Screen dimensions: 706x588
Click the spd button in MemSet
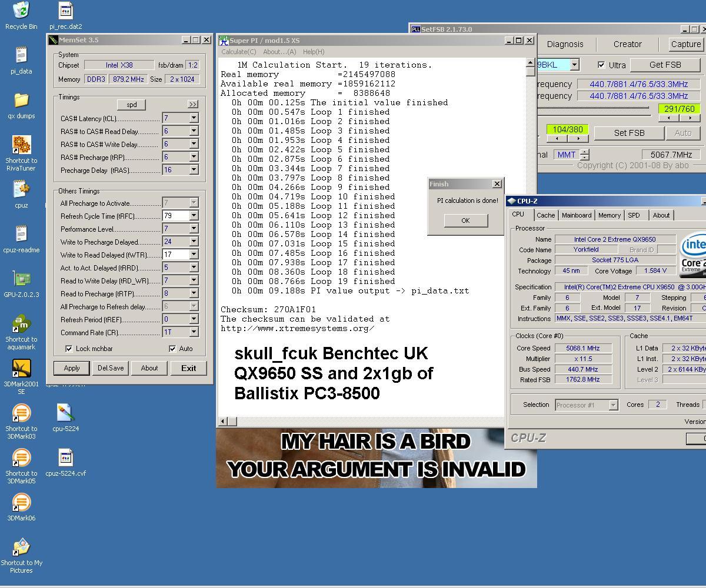[132, 105]
